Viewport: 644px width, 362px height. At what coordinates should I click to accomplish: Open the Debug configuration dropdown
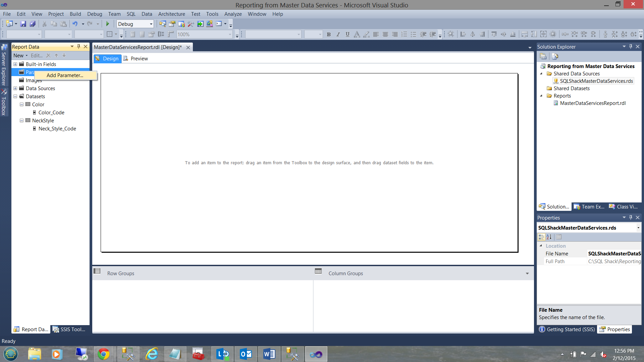click(x=151, y=24)
